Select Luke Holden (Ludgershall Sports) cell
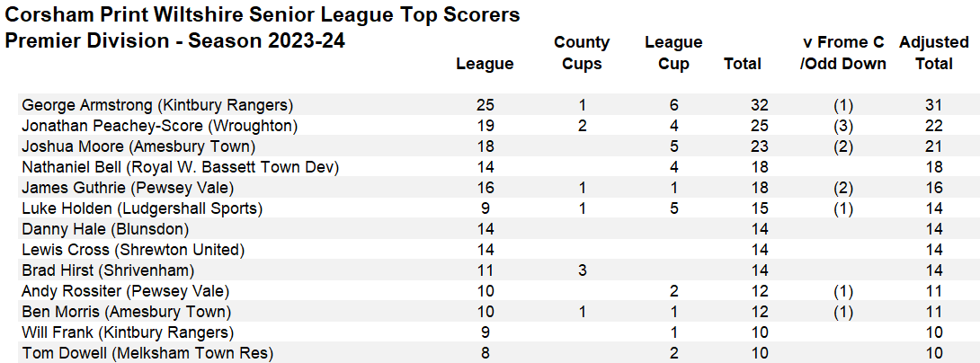The width and height of the screenshot is (980, 363). (142, 208)
